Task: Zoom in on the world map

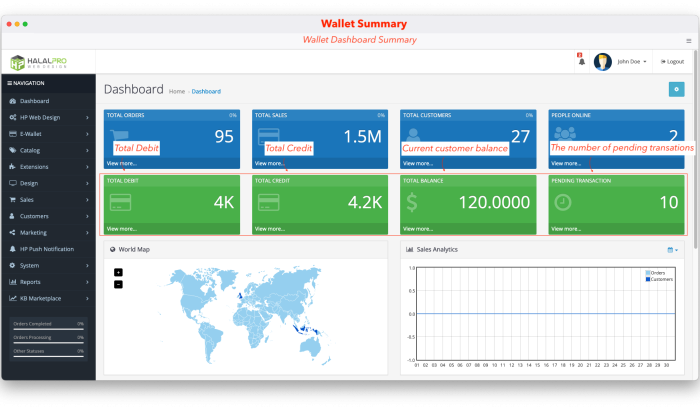Action: tap(118, 272)
